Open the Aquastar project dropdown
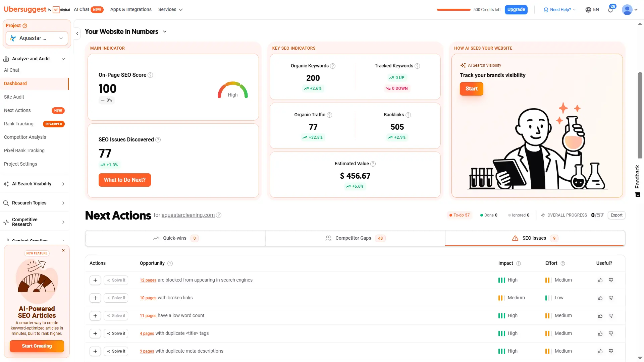 37,38
